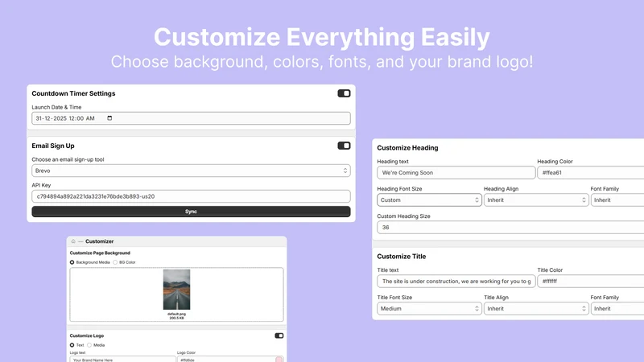Viewport: 644px width, 362px height.
Task: Open the Heading Align dropdown
Action: click(x=536, y=200)
